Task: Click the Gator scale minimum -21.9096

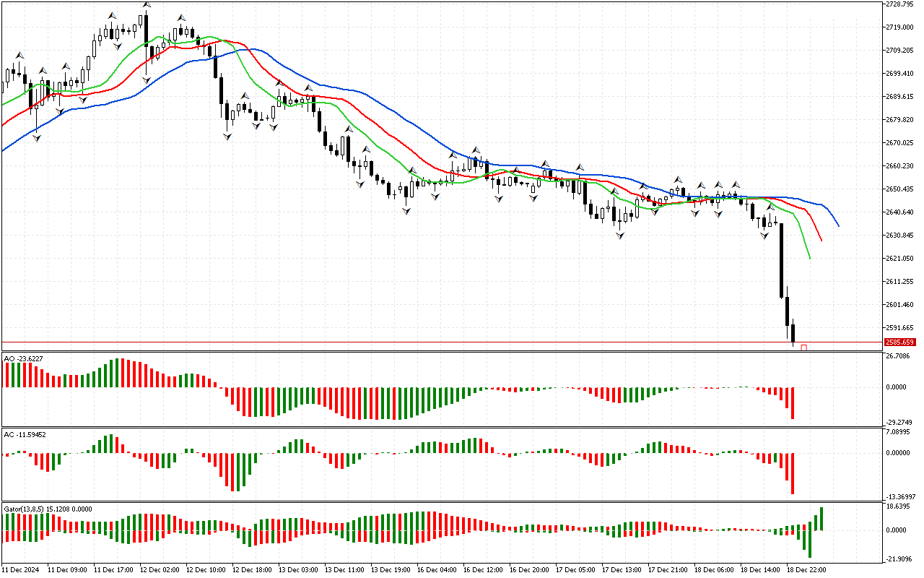Action: pyautogui.click(x=899, y=559)
